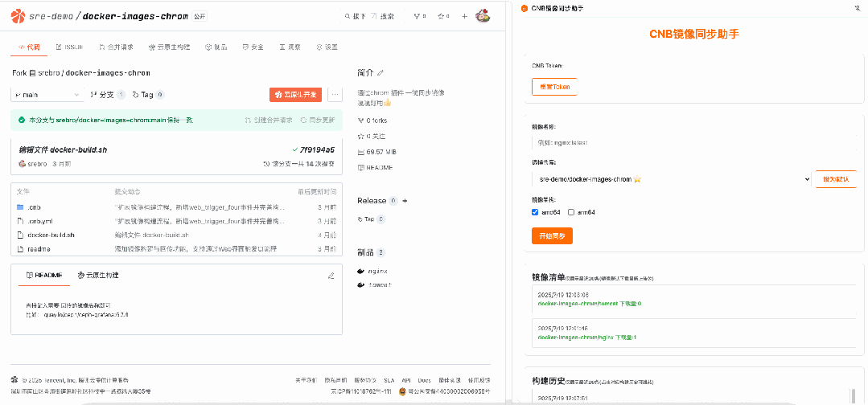This screenshot has height=405, width=868.
Task: Click 同步更新 in the green banner
Action: [x=318, y=120]
